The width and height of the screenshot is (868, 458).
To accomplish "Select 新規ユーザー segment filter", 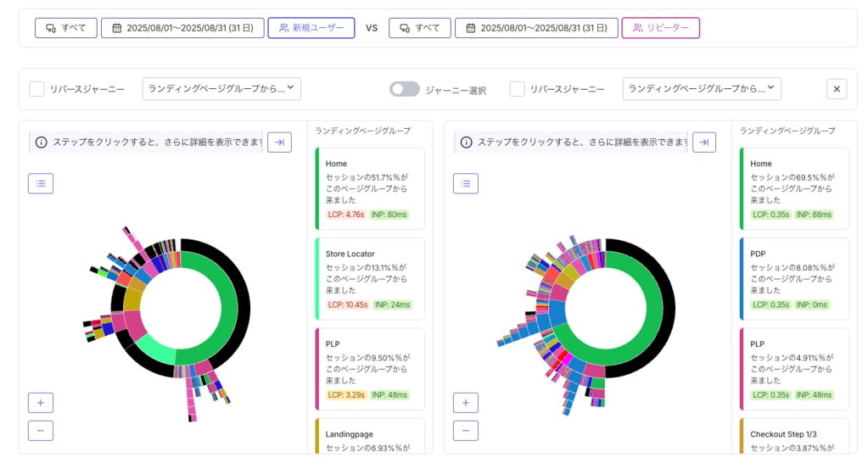I will coord(311,28).
